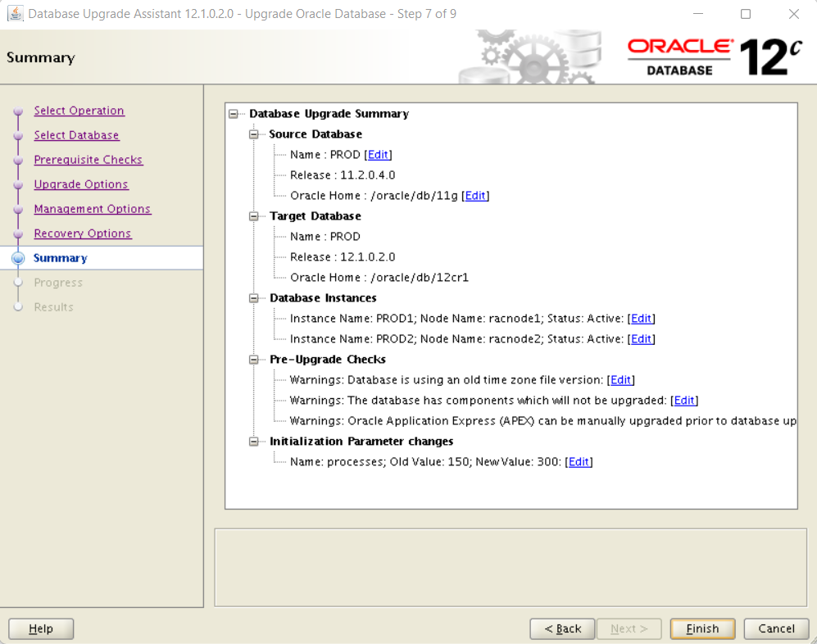Collapse the Pre-Upgrade Checks section
The height and width of the screenshot is (644, 817).
(254, 360)
